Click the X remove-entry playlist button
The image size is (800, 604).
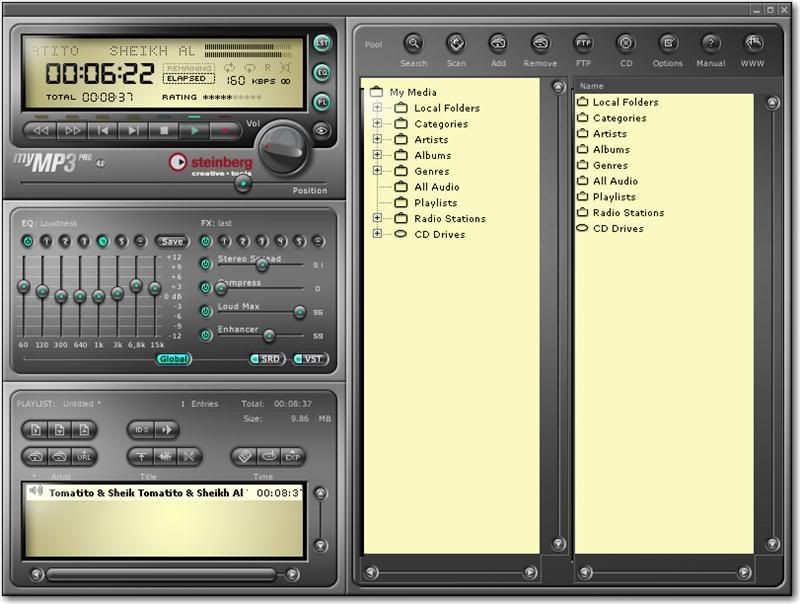[x=189, y=457]
